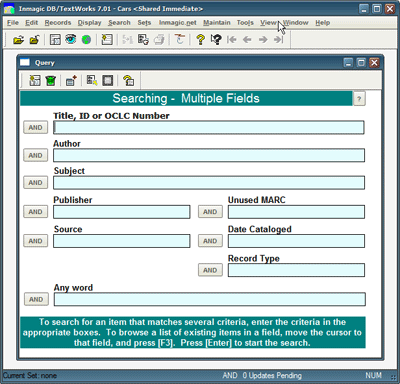Open the Edit menu

[x=32, y=23]
